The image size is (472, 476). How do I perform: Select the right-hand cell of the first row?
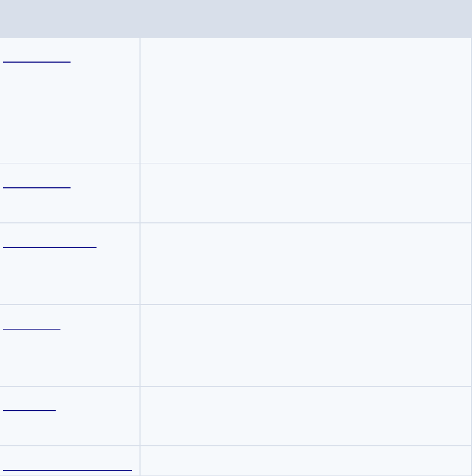(306, 100)
